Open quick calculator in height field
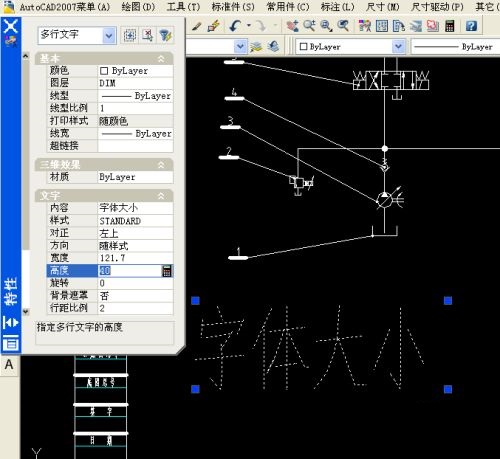The width and height of the screenshot is (500, 459). [167, 271]
